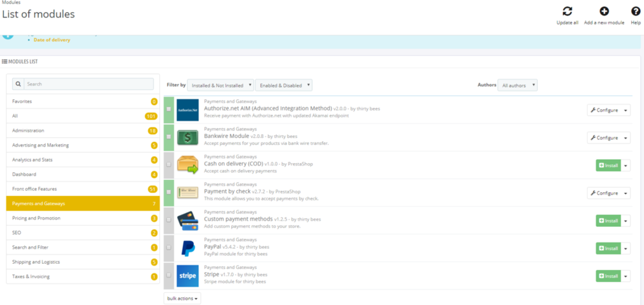Install the Cash on delivery module
This screenshot has height=305, width=644.
pyautogui.click(x=609, y=165)
